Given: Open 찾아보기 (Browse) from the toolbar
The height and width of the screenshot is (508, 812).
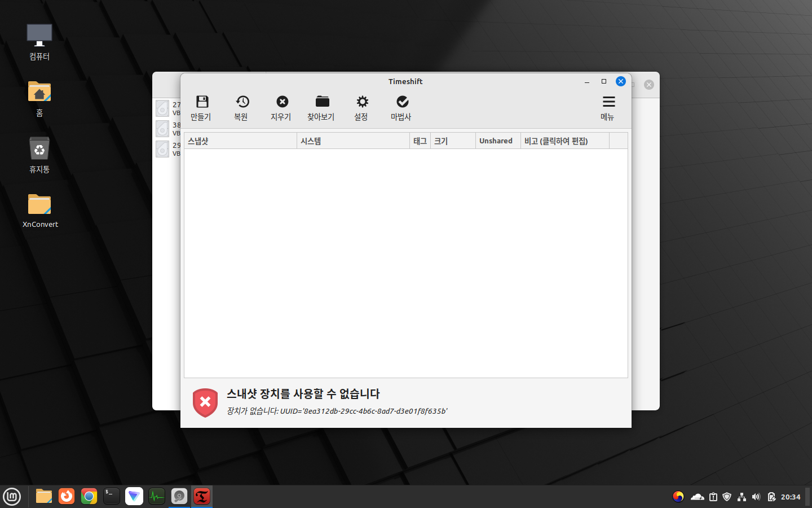Looking at the screenshot, I should pos(321,108).
